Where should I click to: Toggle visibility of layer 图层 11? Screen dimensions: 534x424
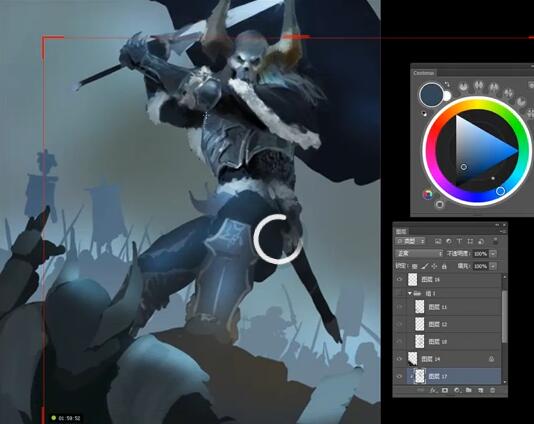point(399,307)
